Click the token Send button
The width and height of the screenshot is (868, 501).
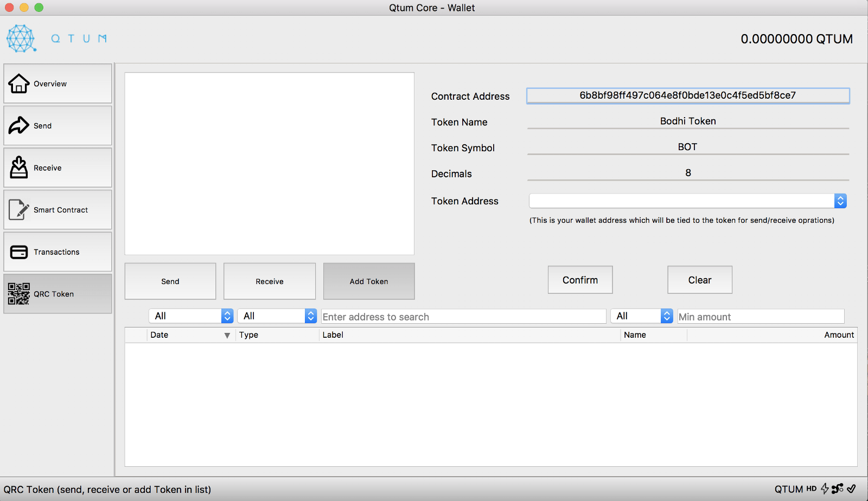pyautogui.click(x=170, y=281)
